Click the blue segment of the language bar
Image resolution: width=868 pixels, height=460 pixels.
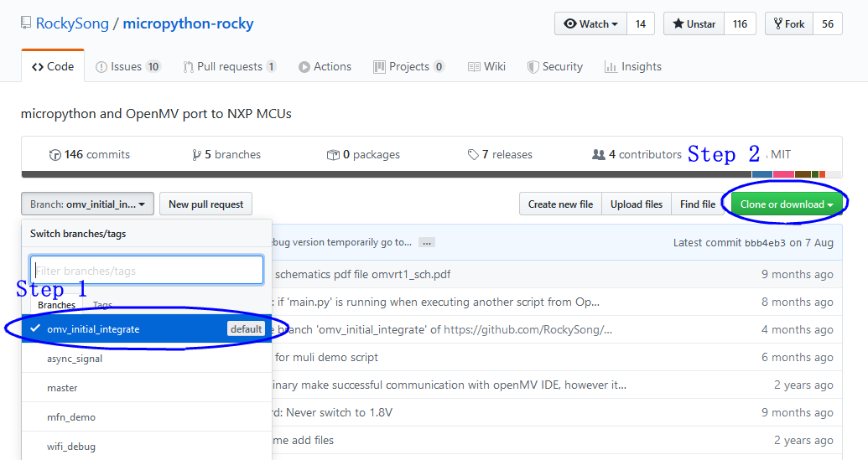[x=762, y=174]
